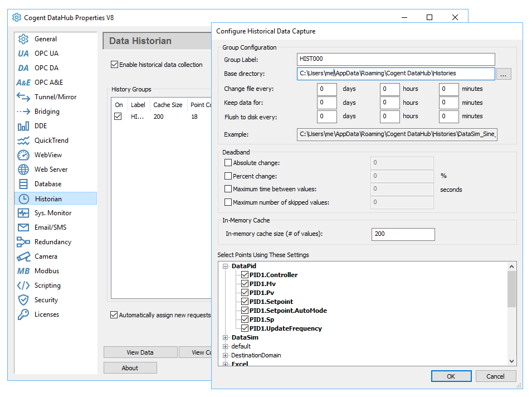Click the Scripting code brackets icon
The image size is (532, 397).
point(23,285)
